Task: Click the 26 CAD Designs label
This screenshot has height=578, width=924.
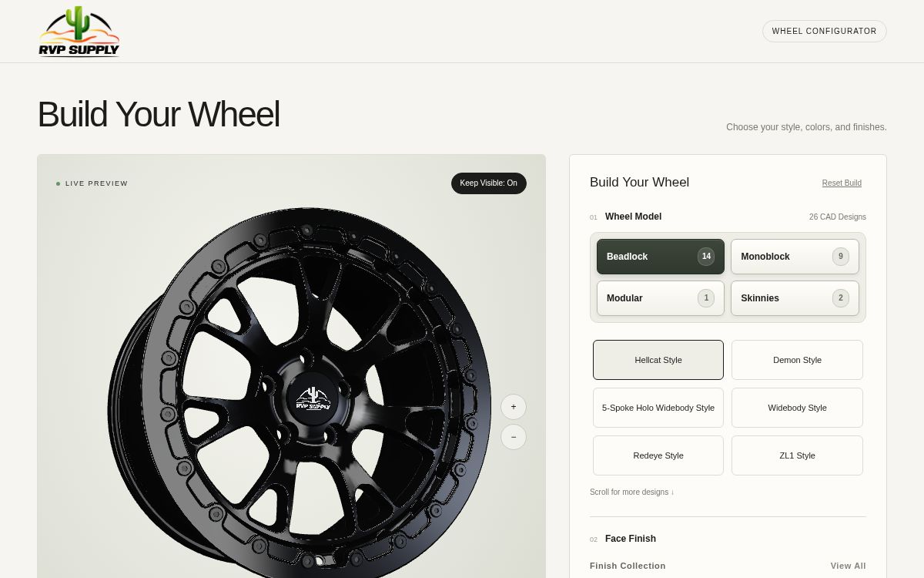Action: 837,217
